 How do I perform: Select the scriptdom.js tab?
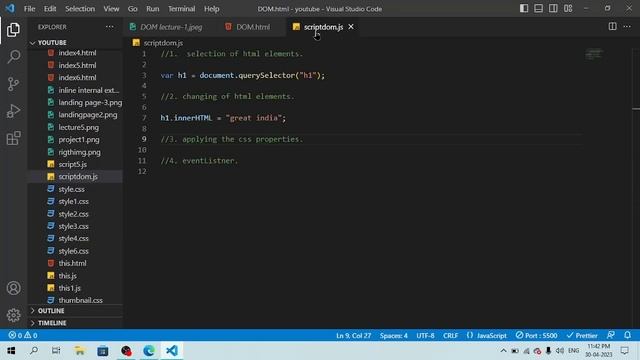pos(323,27)
